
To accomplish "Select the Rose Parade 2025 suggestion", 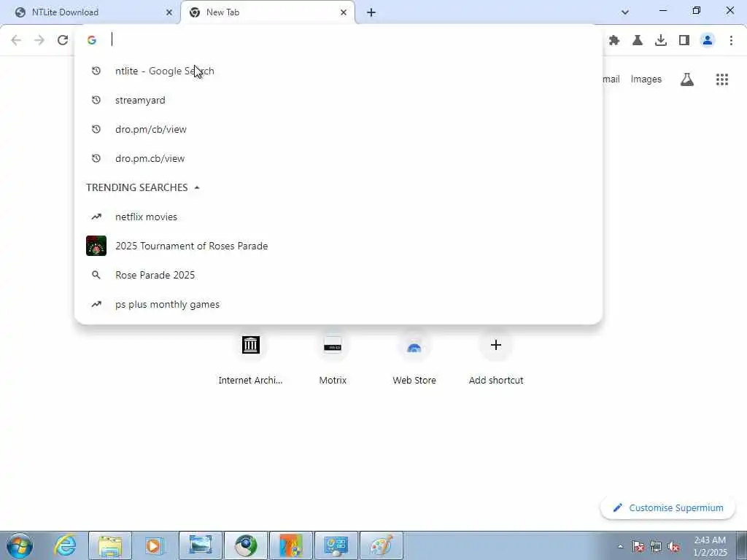I will click(338, 275).
